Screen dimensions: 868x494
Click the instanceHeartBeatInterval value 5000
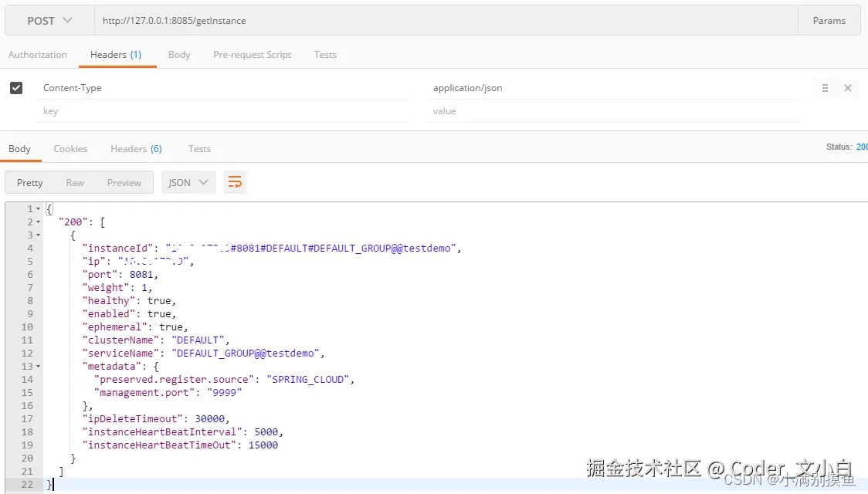[266, 432]
